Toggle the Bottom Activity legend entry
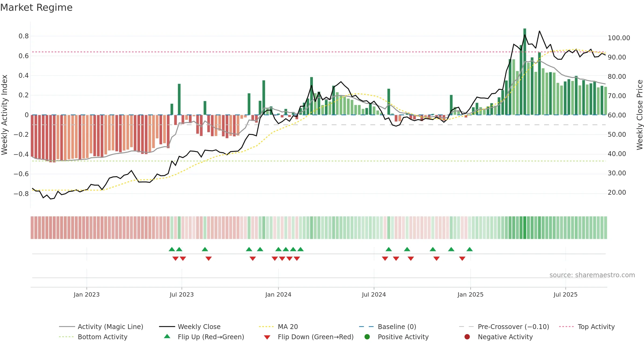Viewport: 644px width, 362px height. [x=93, y=337]
